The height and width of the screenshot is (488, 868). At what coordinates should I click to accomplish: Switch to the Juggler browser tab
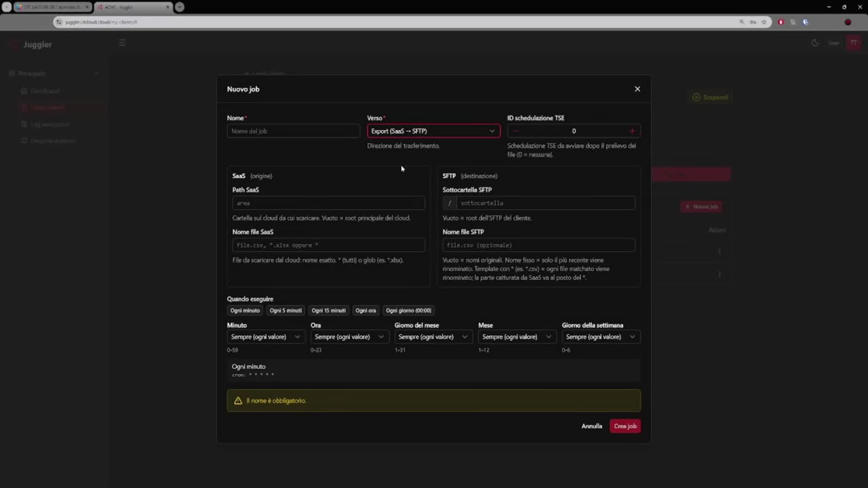[133, 7]
